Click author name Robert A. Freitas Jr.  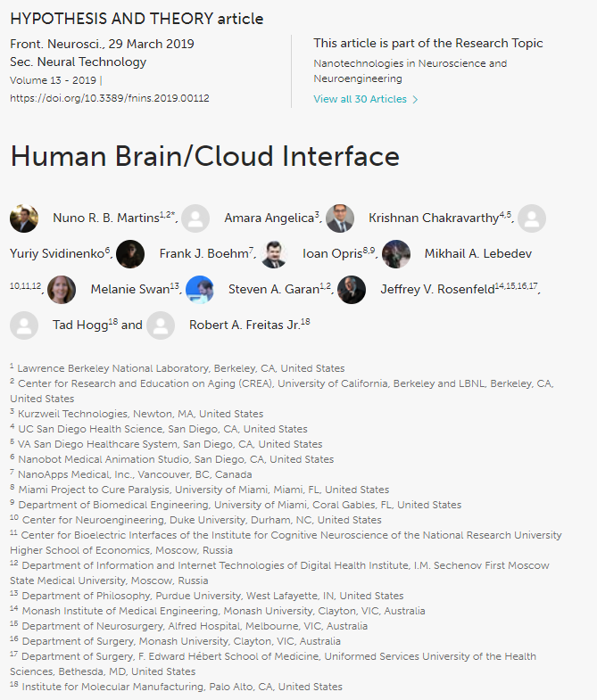(x=245, y=325)
